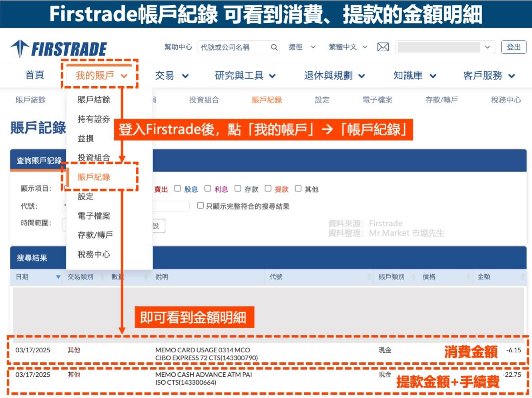Select 設定 in dropdown menu
The image size is (532, 398).
click(86, 197)
